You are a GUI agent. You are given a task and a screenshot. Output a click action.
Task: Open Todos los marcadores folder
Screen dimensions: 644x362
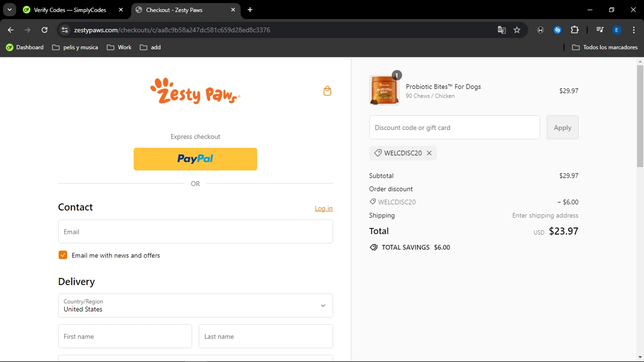(605, 47)
